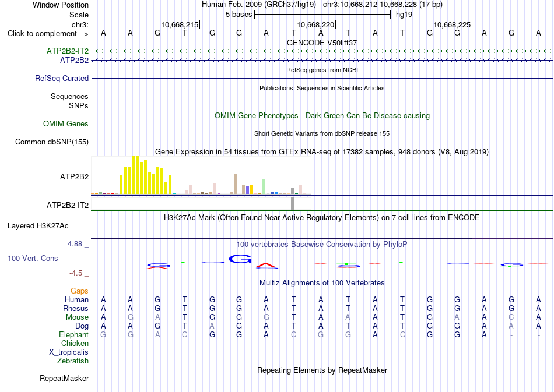Click the orange Gaps label

click(x=79, y=291)
